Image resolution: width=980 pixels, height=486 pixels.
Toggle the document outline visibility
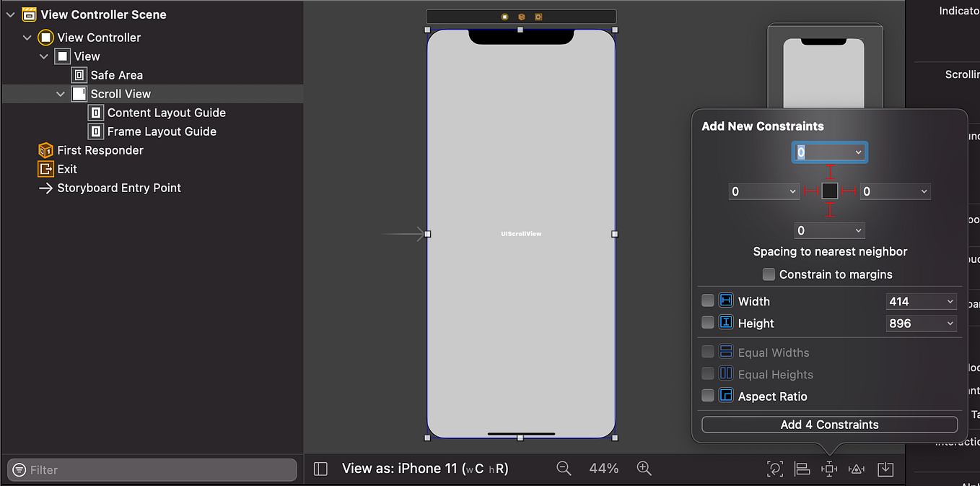[x=320, y=468]
